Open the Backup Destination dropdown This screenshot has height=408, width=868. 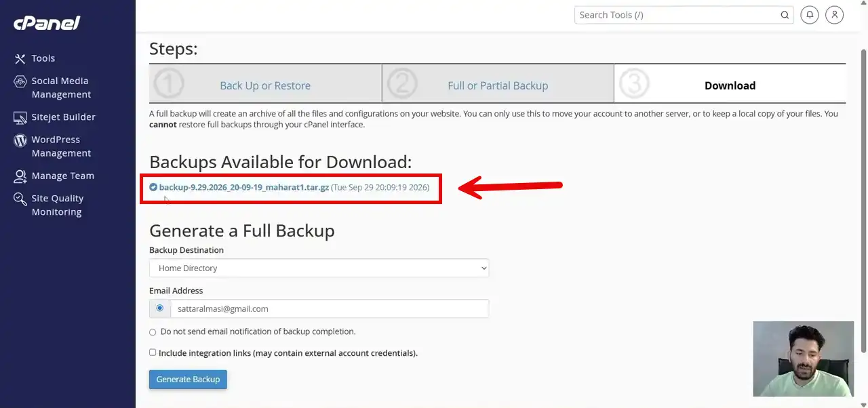[x=319, y=268]
